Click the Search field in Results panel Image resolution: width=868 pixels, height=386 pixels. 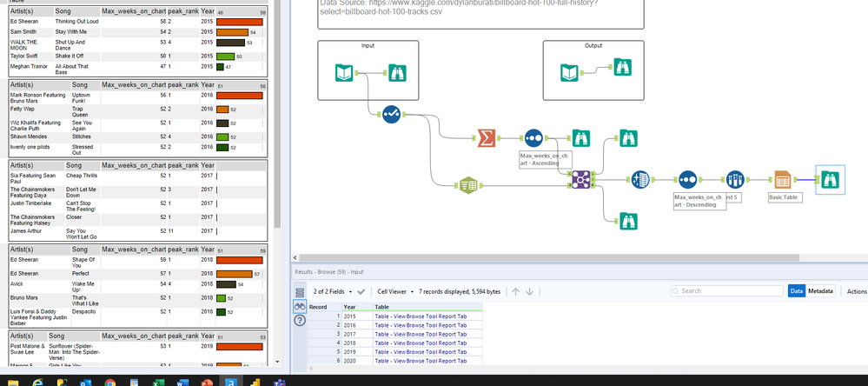pos(727,290)
